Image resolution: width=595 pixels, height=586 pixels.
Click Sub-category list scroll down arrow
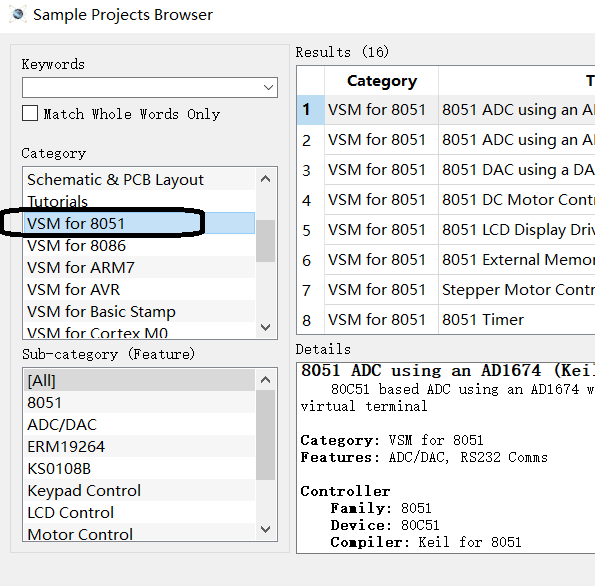click(266, 529)
